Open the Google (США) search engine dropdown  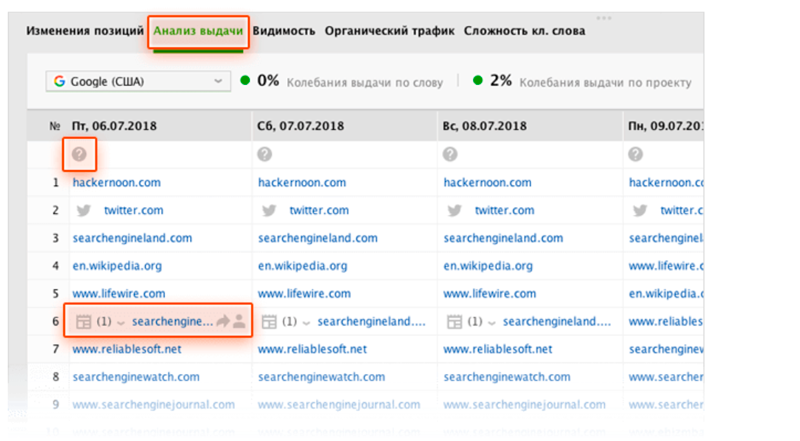(x=138, y=81)
